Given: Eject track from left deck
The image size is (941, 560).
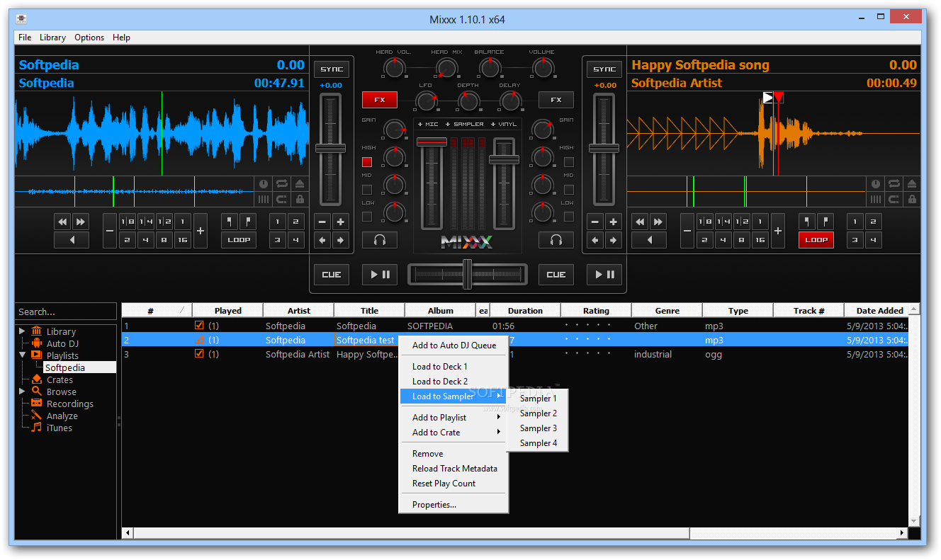Looking at the screenshot, I should 299,184.
